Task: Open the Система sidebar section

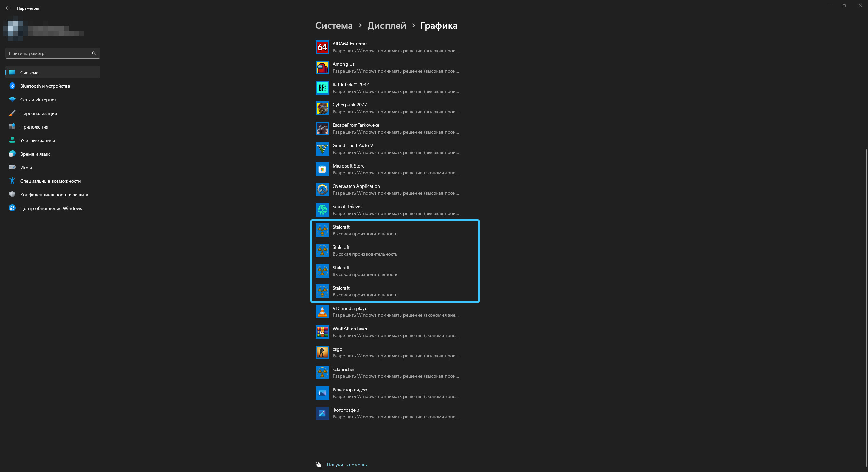Action: (53, 72)
